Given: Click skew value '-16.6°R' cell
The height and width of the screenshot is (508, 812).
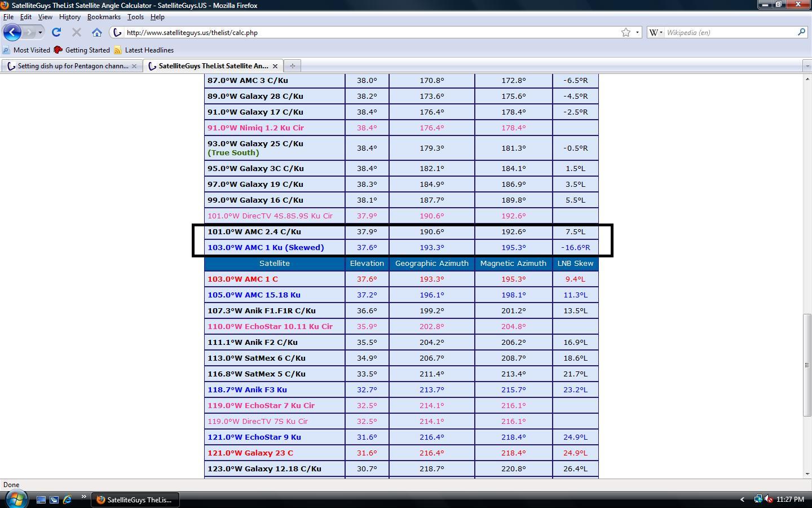Looking at the screenshot, I should pyautogui.click(x=575, y=247).
